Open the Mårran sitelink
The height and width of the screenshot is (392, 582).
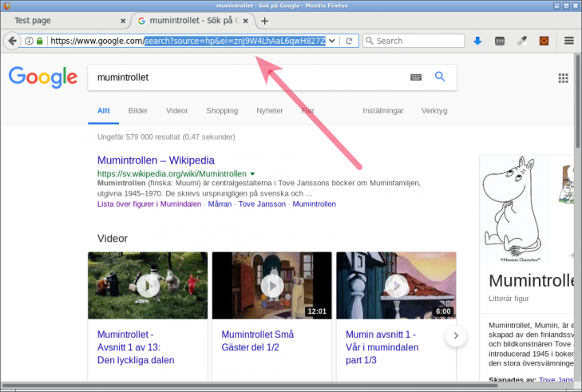[220, 204]
